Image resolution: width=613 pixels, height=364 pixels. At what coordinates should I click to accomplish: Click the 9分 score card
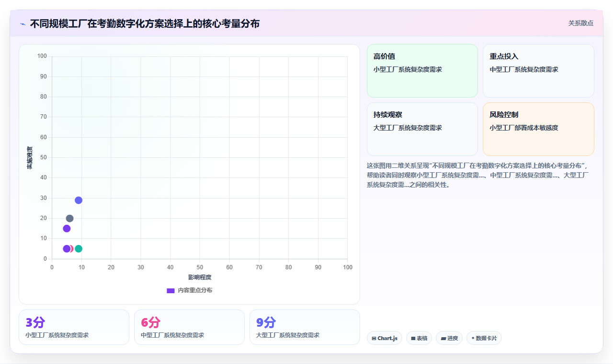305,327
